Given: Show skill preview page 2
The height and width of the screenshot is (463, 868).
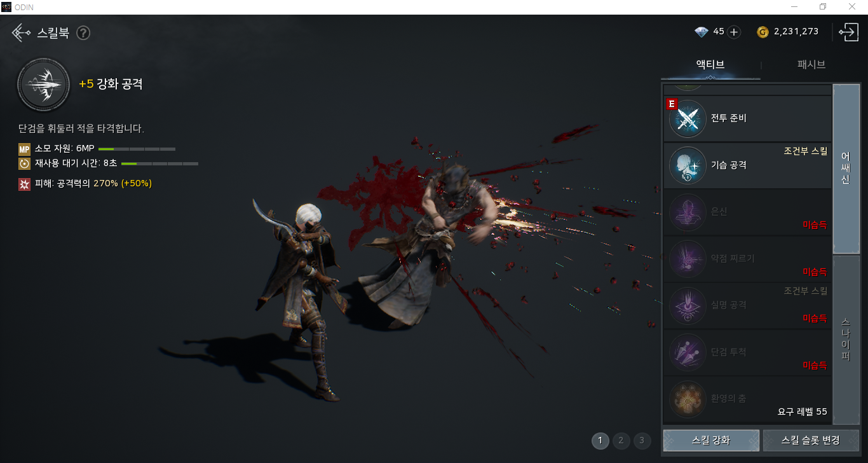Looking at the screenshot, I should click(621, 440).
